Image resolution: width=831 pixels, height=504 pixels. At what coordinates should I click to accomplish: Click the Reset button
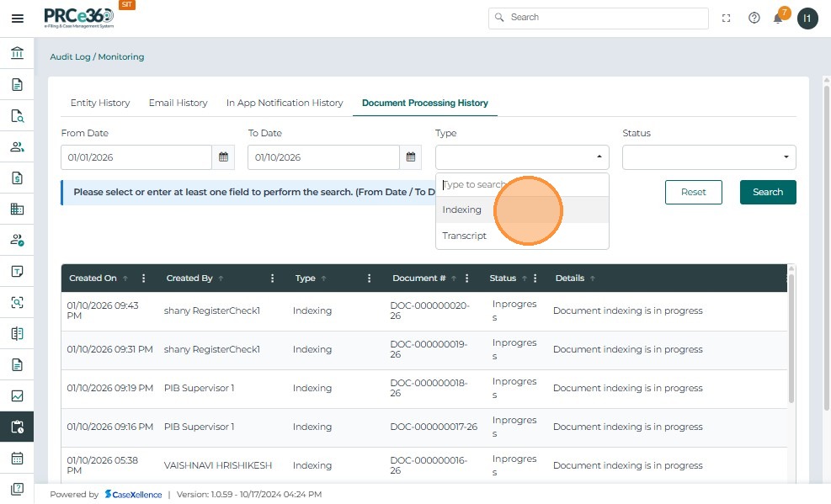pos(693,192)
